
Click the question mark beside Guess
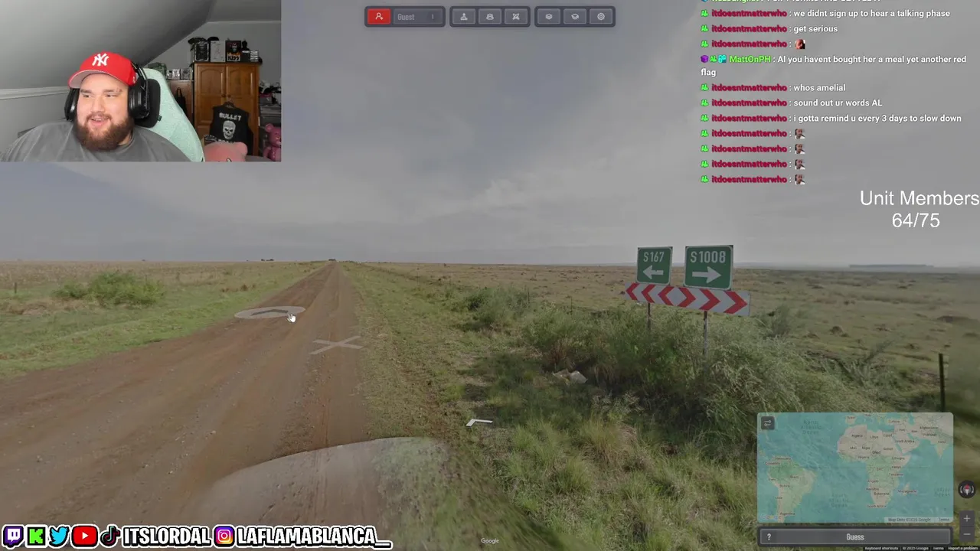(769, 537)
